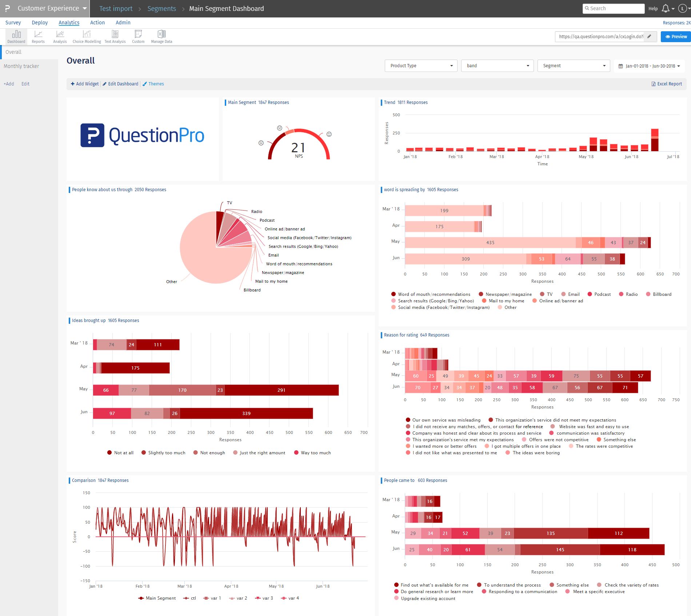Open the Reports toolbar icon
Viewport: 691px width, 616px height.
click(x=38, y=37)
